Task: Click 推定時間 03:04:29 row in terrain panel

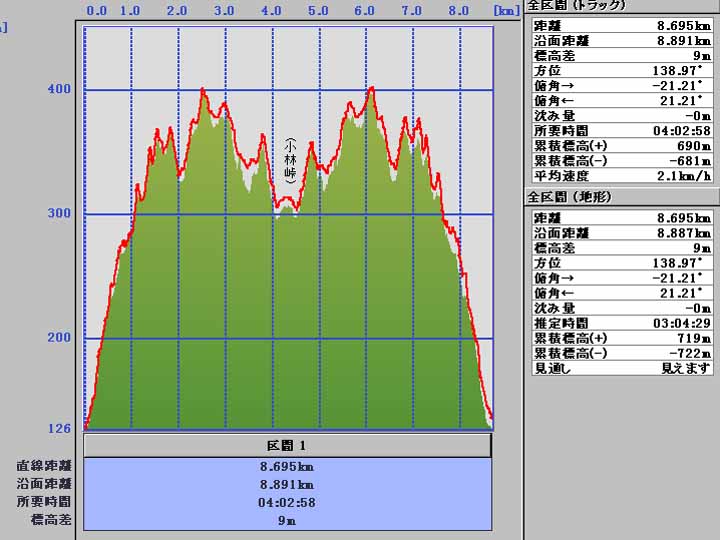Action: 620,323
